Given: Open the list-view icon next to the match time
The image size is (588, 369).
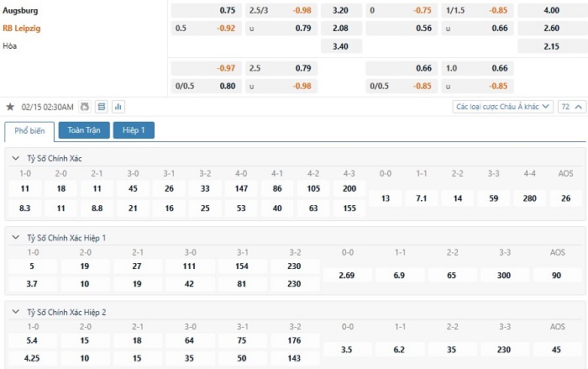Looking at the screenshot, I should coord(102,107).
